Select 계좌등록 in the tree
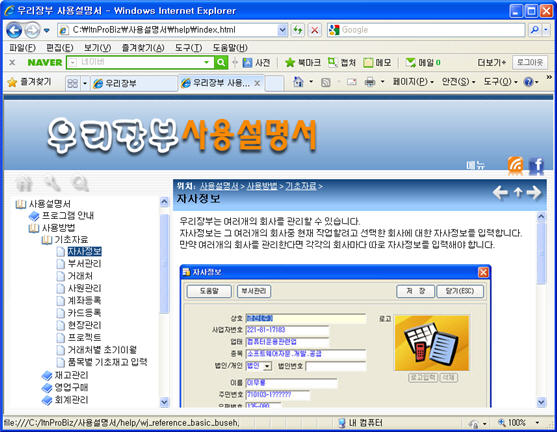Screen dimensions: 557x432 click(x=85, y=301)
